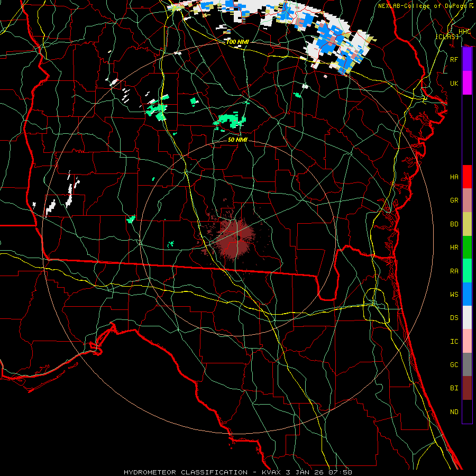Select the GR dusty-pink legend swatch
This screenshot has height=476, width=476.
click(467, 200)
